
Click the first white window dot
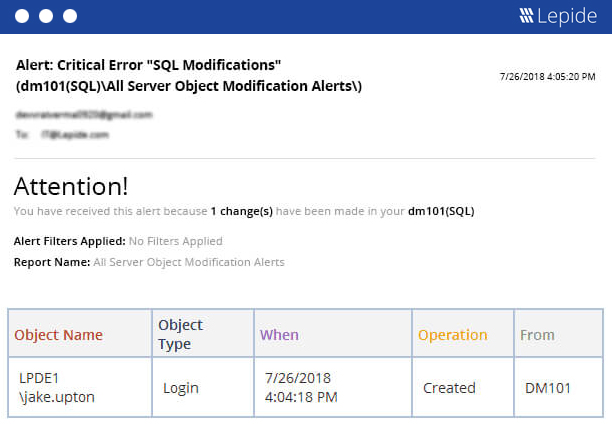click(22, 16)
